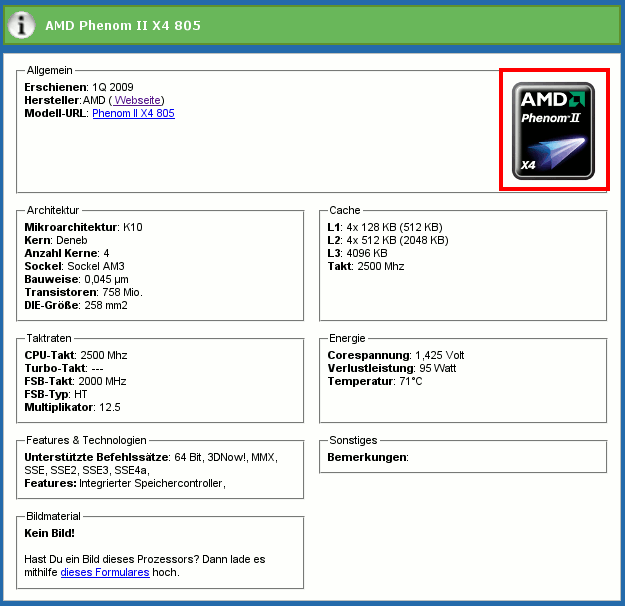Click the Bildmaterial section heading
Image resolution: width=625 pixels, height=606 pixels.
coord(53,517)
